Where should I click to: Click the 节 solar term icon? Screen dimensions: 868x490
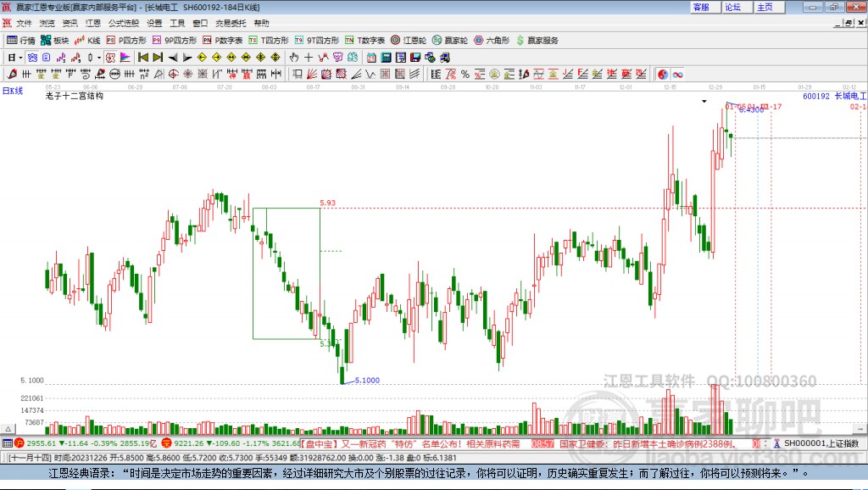coord(337,58)
